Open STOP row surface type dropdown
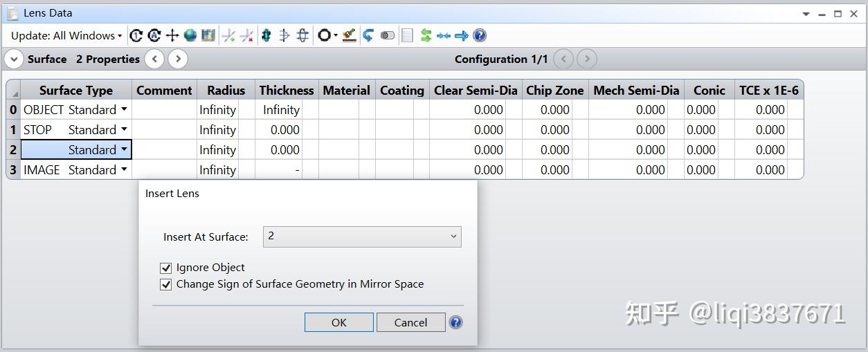Image resolution: width=868 pixels, height=352 pixels. (124, 129)
